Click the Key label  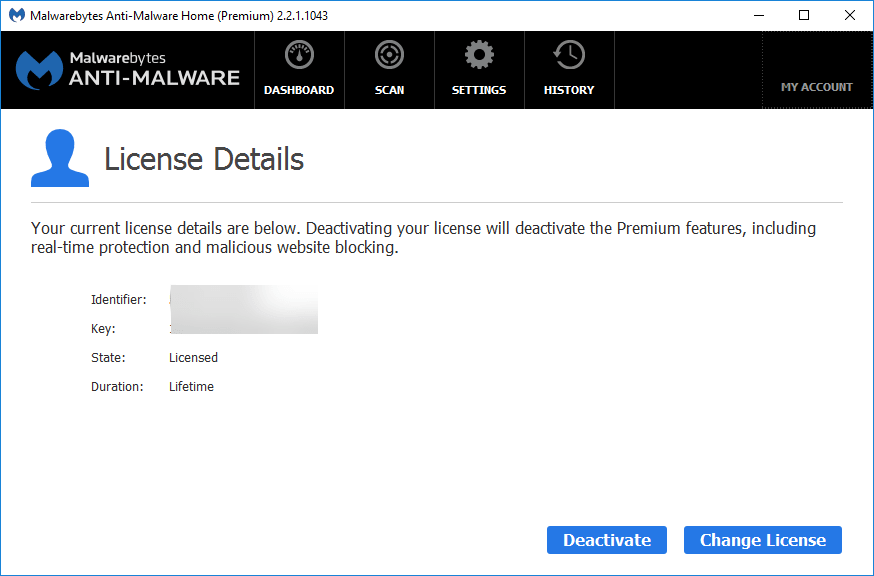coord(103,329)
